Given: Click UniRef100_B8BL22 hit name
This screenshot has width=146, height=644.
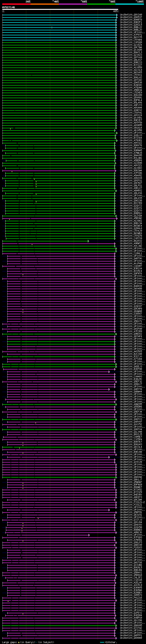Looking at the screenshot, I should pos(131,27).
